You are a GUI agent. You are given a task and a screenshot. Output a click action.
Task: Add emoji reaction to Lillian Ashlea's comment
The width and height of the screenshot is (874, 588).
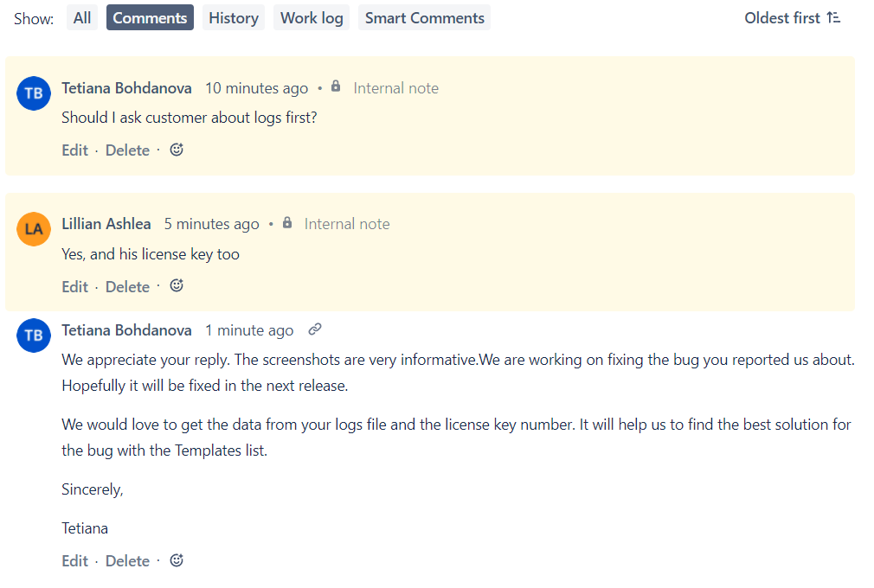(x=177, y=285)
